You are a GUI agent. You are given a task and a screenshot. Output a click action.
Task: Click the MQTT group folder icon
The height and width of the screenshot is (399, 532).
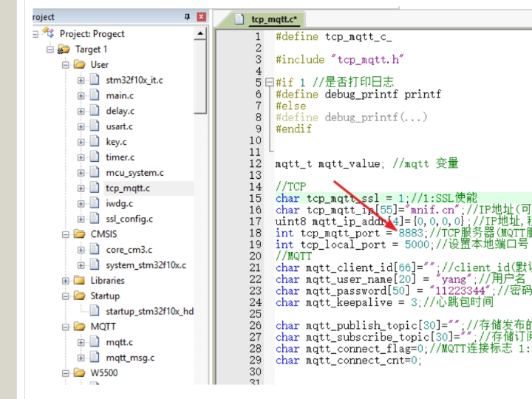click(x=79, y=327)
